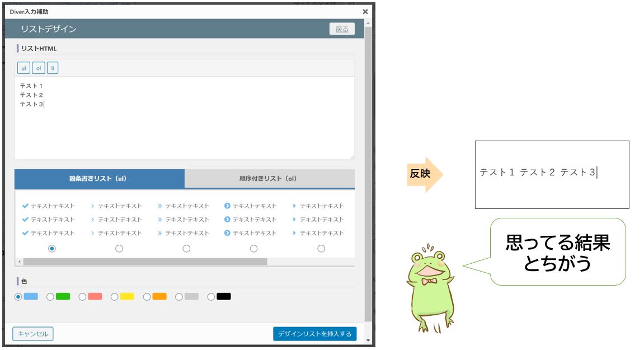Click the horizontal scrollbar under list styles

[x=145, y=262]
